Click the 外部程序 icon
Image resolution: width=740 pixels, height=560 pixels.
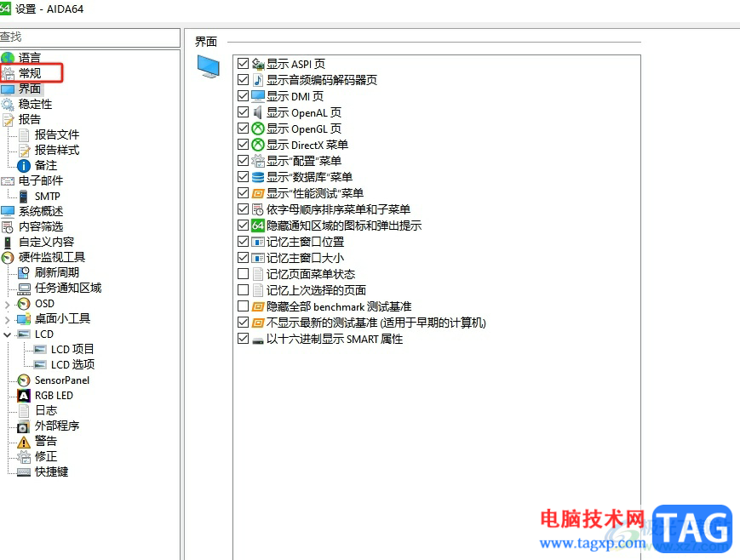(x=24, y=426)
